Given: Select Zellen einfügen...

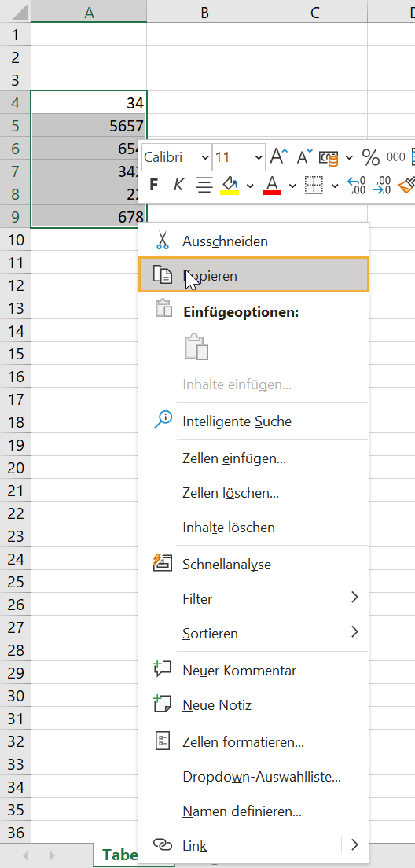Looking at the screenshot, I should coord(253,458).
